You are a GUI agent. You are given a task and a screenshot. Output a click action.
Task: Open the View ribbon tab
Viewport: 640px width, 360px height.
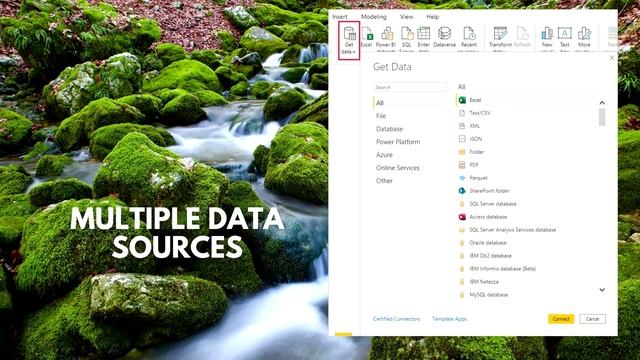tap(406, 17)
